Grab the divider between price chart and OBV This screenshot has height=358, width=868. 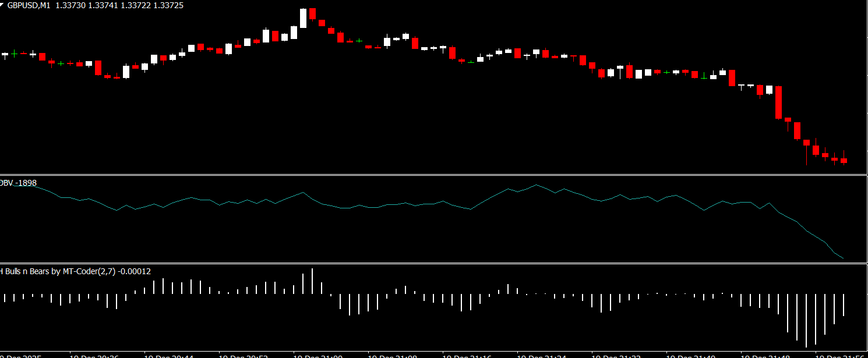(x=434, y=174)
